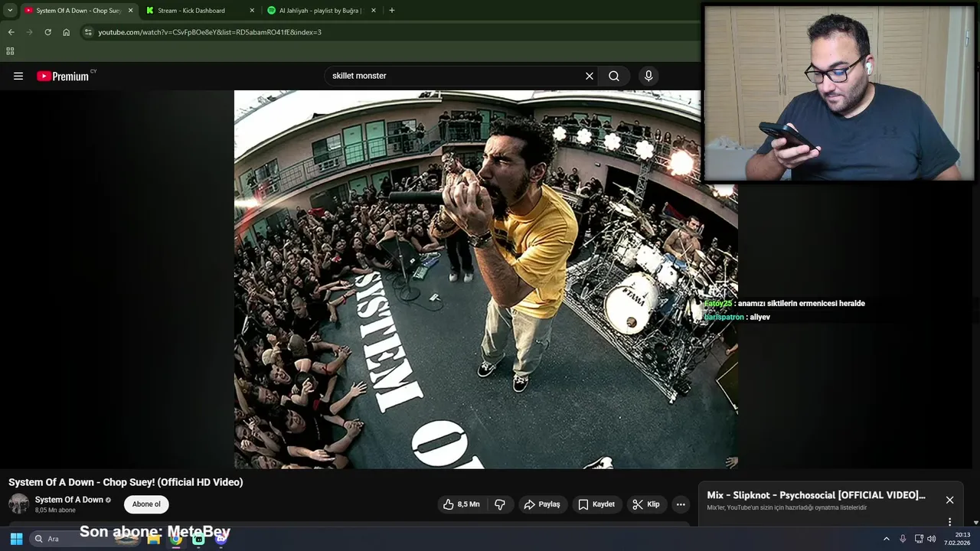Open the YouTube guide hamburger menu
The height and width of the screenshot is (551, 980).
tap(18, 76)
